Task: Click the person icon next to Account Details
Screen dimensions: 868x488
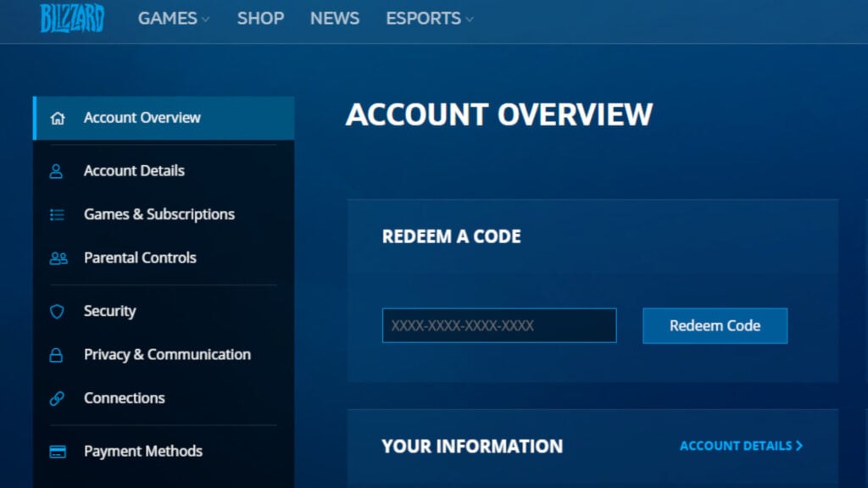Action: [x=58, y=170]
